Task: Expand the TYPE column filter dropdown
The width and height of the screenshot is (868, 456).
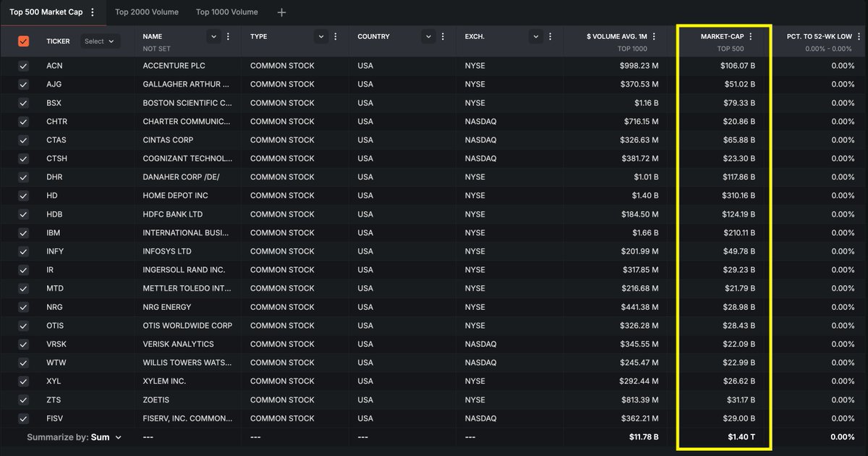Action: [x=321, y=36]
